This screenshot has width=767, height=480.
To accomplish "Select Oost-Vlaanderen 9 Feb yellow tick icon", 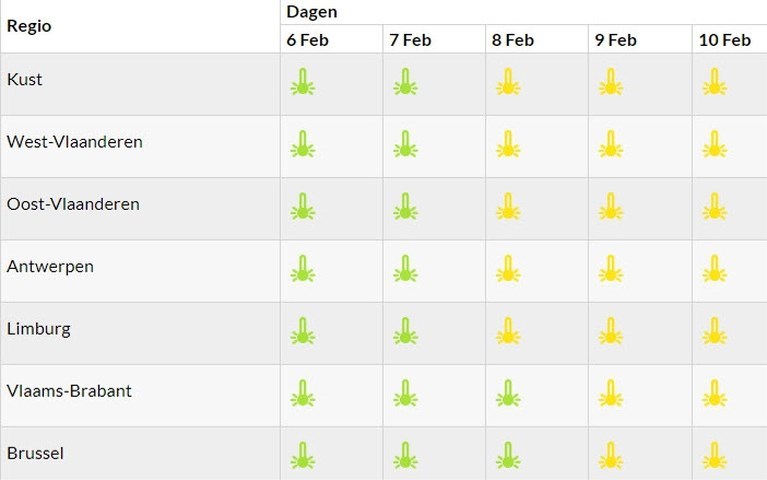I will (611, 206).
